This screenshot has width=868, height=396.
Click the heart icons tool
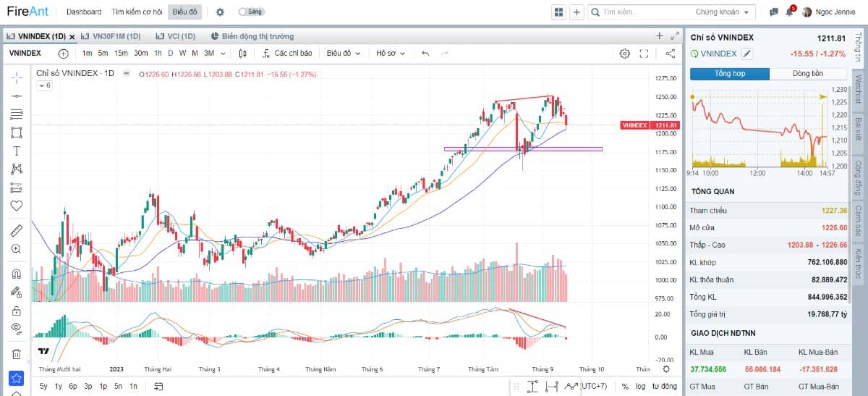(16, 206)
